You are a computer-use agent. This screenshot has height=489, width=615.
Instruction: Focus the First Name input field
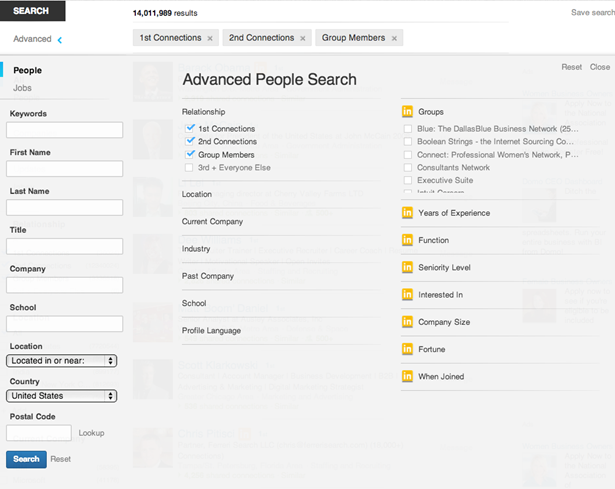coord(65,169)
